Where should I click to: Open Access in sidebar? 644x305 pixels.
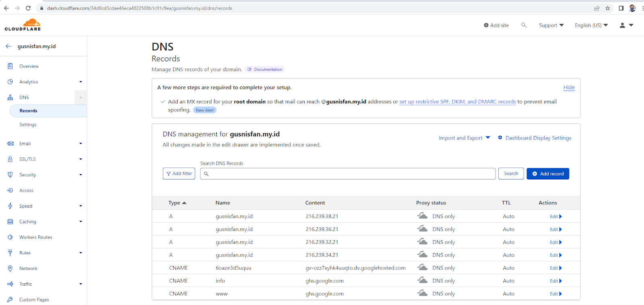[x=26, y=190]
